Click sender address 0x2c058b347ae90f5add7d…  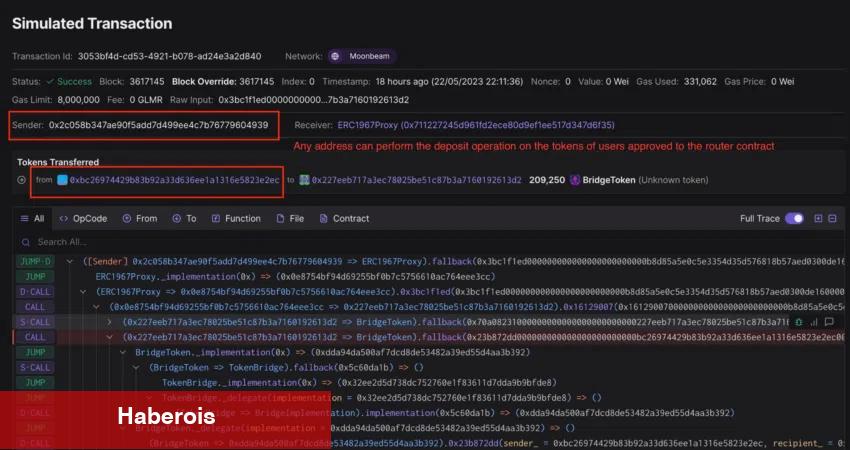pos(158,125)
